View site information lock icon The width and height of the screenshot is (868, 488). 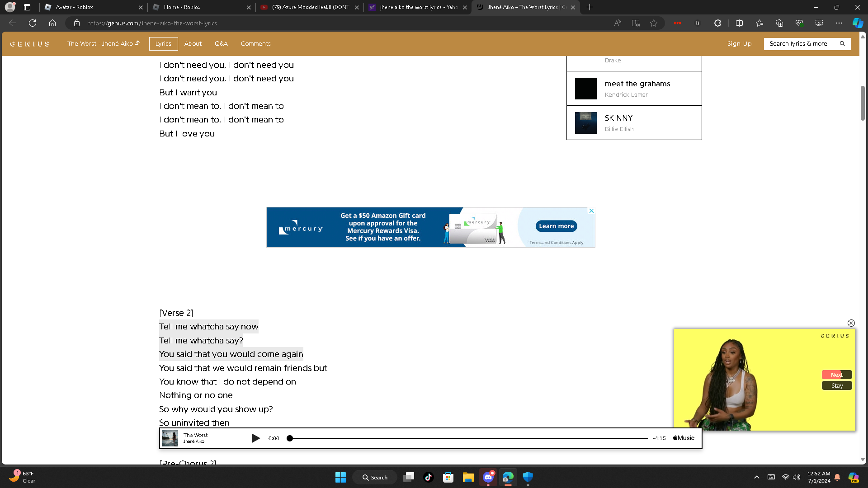77,23
